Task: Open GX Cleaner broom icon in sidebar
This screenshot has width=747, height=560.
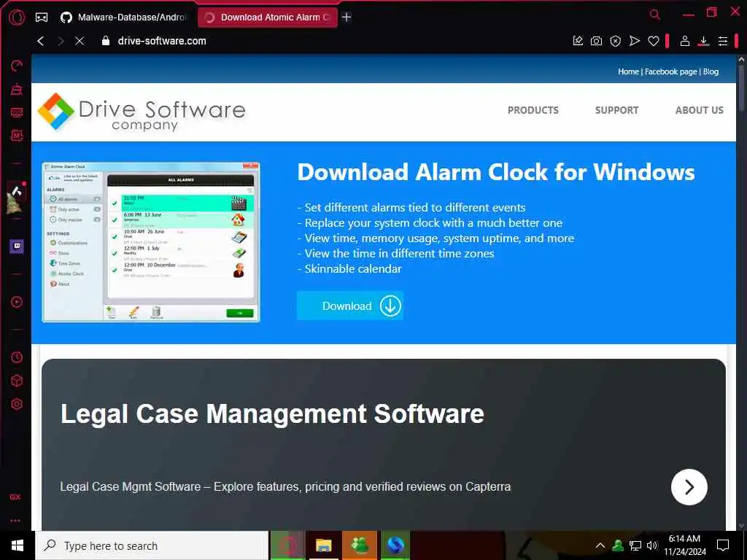Action: coord(17,88)
